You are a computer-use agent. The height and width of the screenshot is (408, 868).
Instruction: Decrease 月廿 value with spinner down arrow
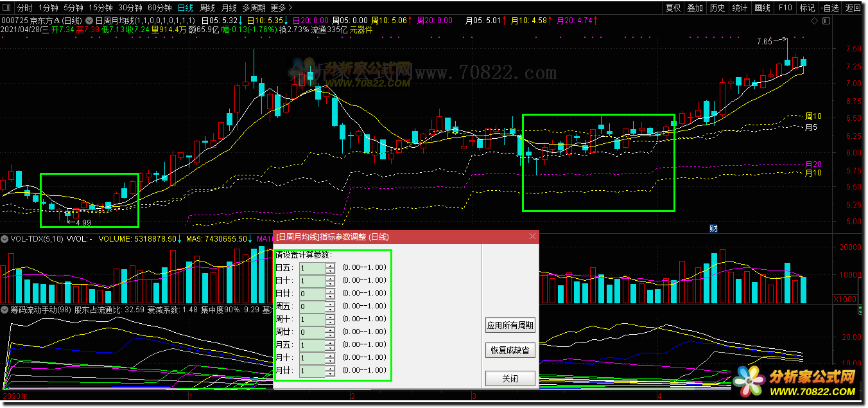(x=331, y=373)
